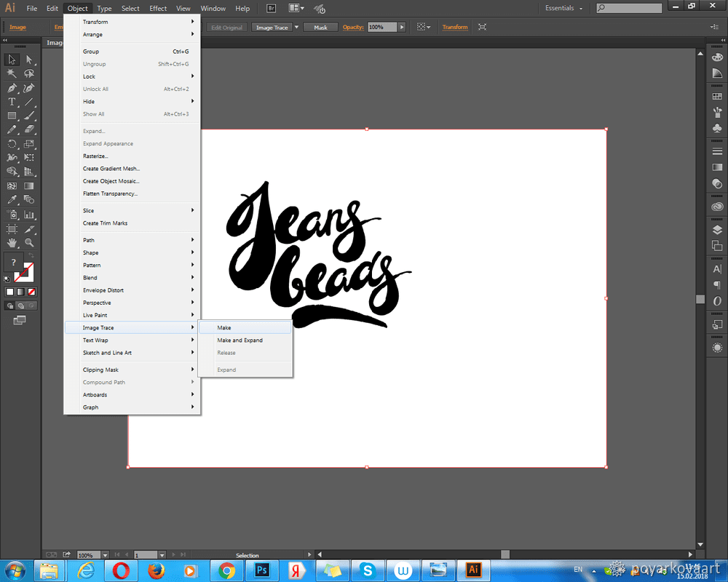
Task: Click the Mask button
Action: click(320, 28)
